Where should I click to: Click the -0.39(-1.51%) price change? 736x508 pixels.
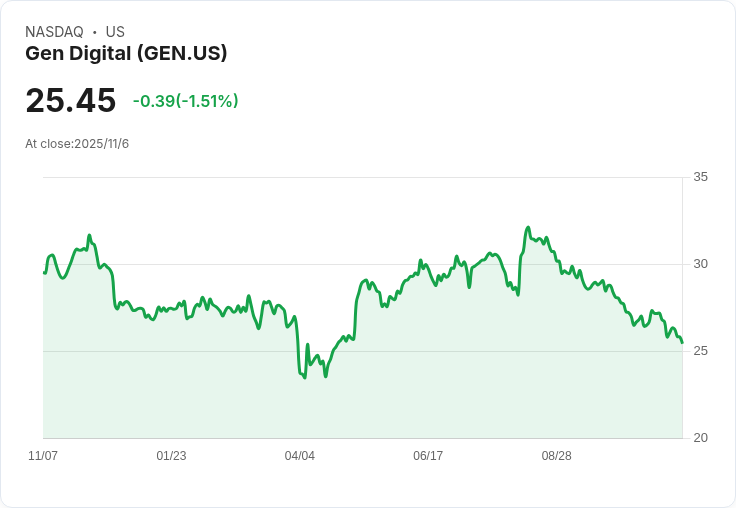coord(185,101)
